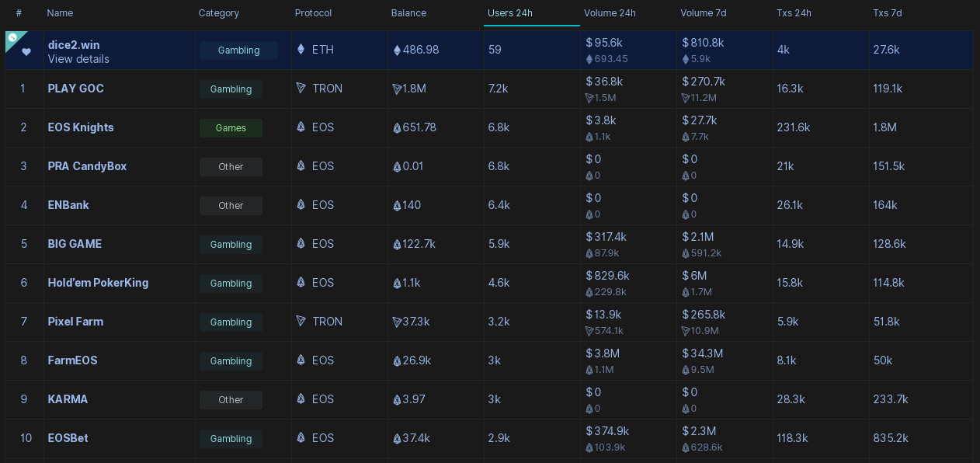The image size is (980, 463).
Task: Click the EOS icon in FarmEOS row
Action: tap(301, 360)
